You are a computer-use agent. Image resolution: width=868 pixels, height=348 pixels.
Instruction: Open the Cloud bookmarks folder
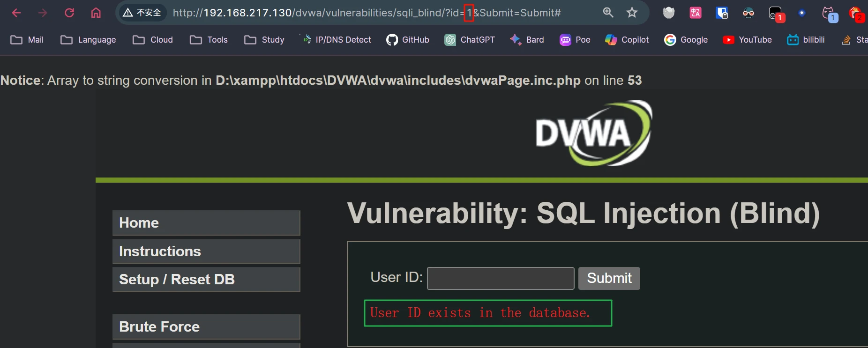153,40
